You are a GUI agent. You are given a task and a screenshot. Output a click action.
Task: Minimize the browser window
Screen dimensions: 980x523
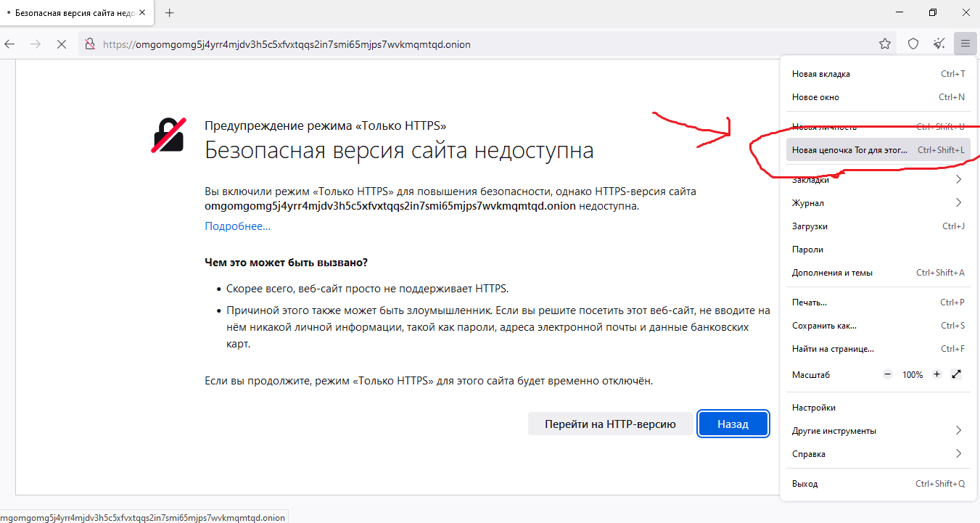[x=899, y=12]
